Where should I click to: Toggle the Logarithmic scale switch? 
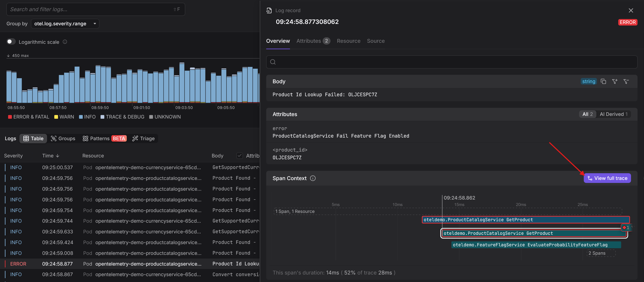click(x=11, y=42)
